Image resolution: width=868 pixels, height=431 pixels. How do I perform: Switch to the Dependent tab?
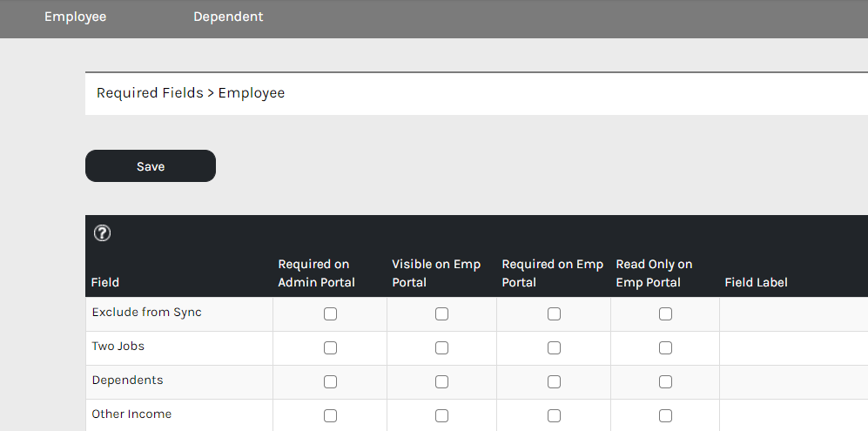click(228, 17)
